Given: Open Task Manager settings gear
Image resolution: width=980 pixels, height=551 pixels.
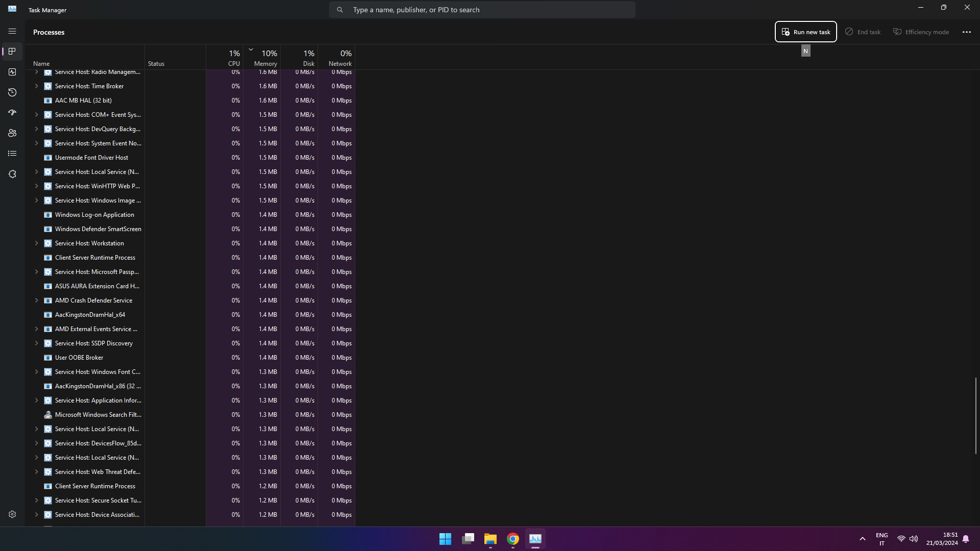Looking at the screenshot, I should pos(12,514).
